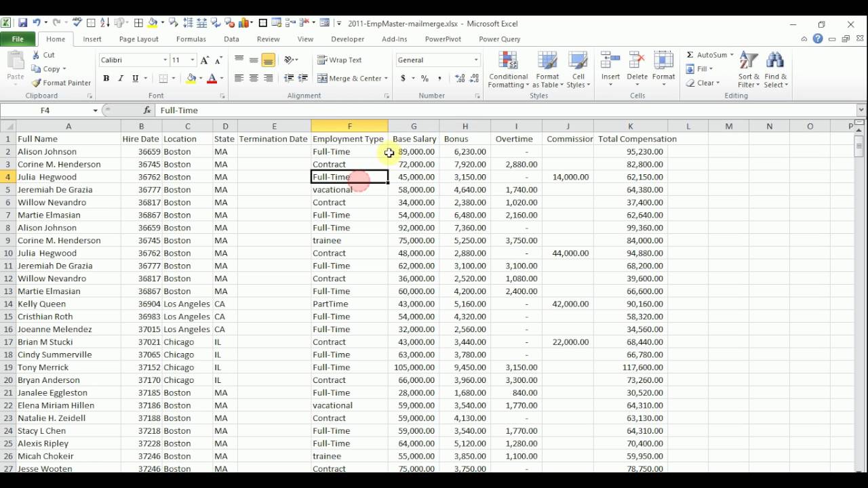Click the Format cells button
This screenshot has width=868, height=488.
[x=663, y=70]
